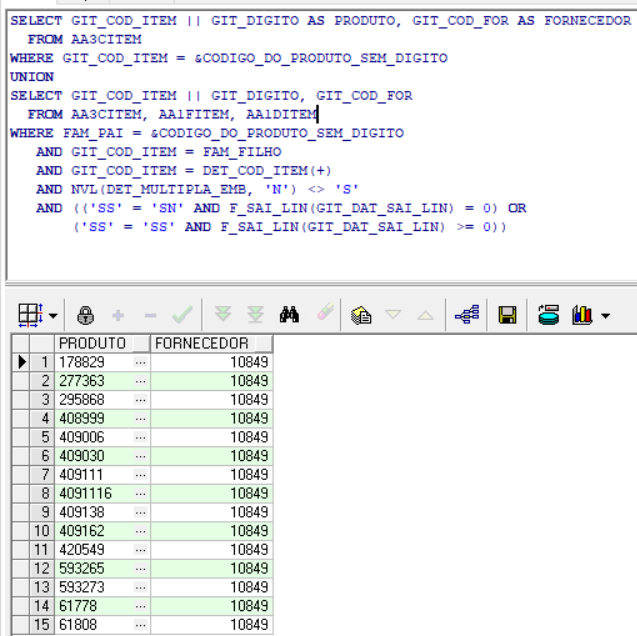Viewport: 637px width, 636px height.
Task: Click the floppy disk export results icon
Action: (507, 315)
